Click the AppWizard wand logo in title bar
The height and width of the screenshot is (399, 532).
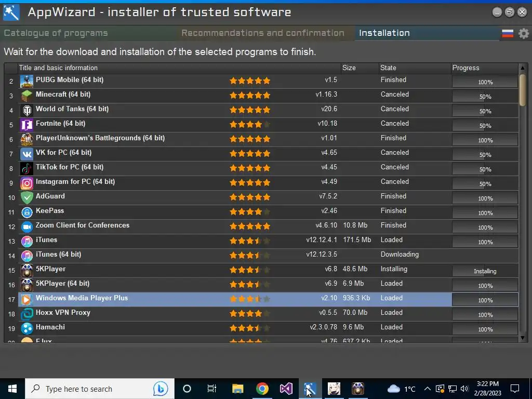11,12
